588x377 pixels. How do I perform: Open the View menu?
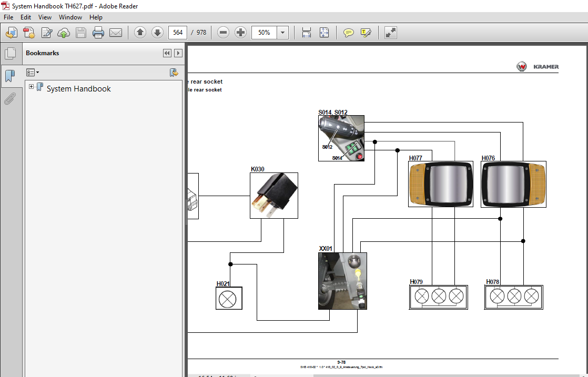click(45, 17)
